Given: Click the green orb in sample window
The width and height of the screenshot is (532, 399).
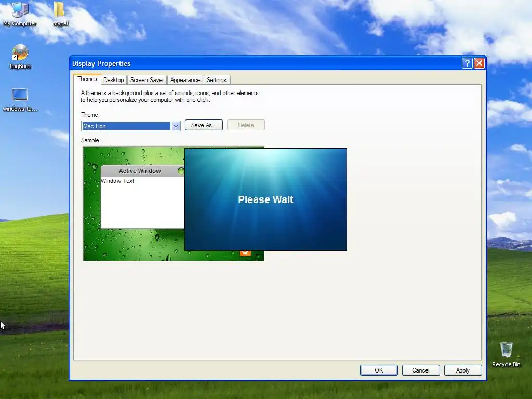Looking at the screenshot, I should click(x=181, y=170).
